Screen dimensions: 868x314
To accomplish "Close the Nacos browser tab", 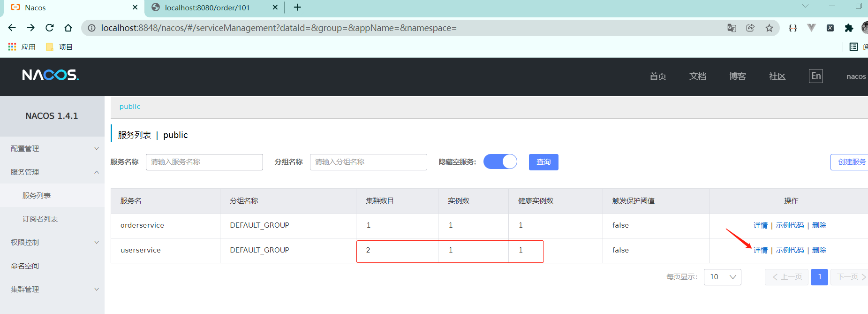I will (135, 8).
